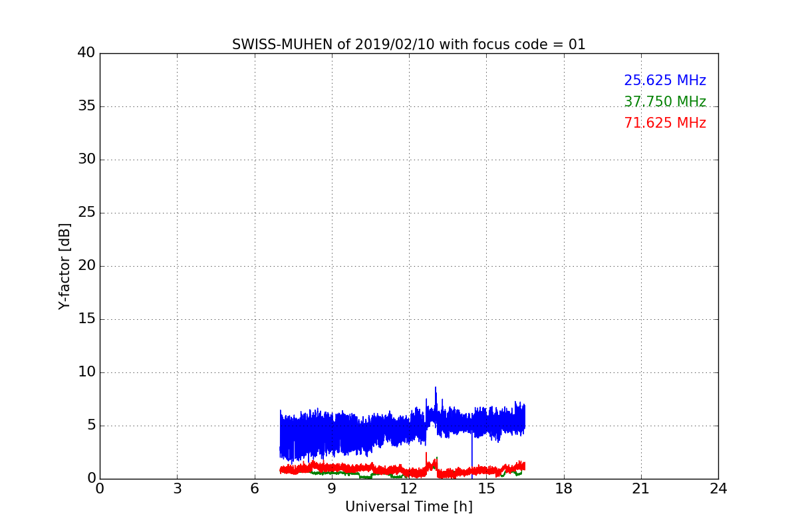
Task: Click the y-axis tick label 30
Action: pyautogui.click(x=86, y=160)
